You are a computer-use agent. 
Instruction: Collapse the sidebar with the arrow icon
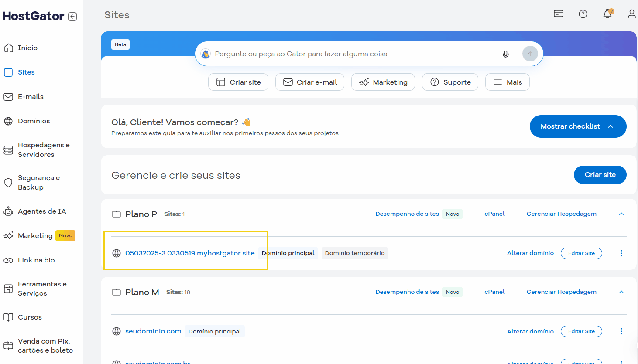coord(72,17)
